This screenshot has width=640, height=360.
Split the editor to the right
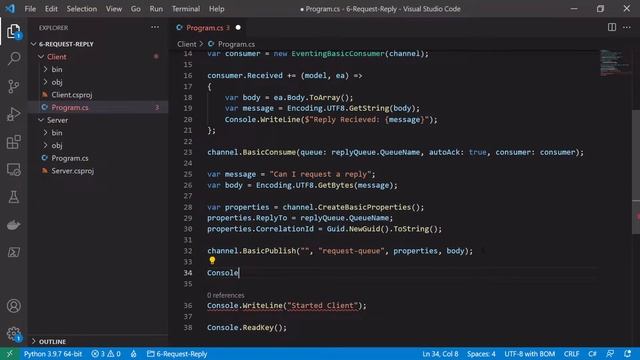(611, 27)
